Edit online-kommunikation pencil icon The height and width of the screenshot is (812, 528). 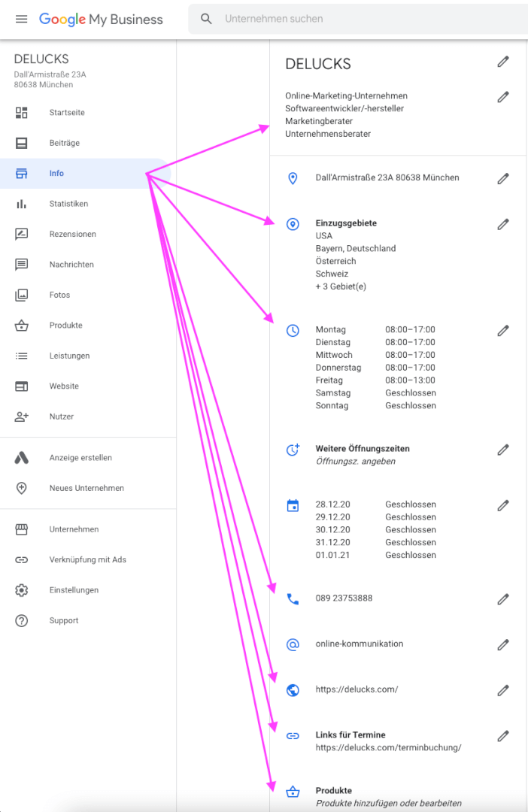click(503, 645)
